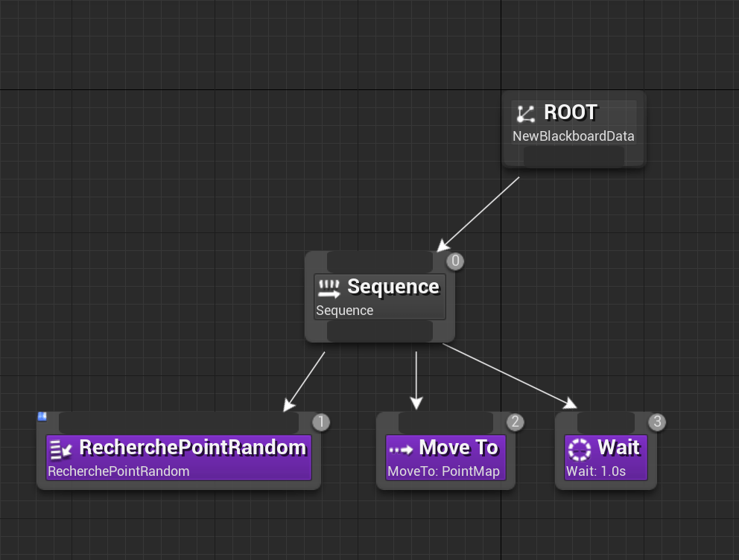Click the "MoveTo: PointMap" description text
Viewport: 739px width, 560px height.
coord(443,471)
